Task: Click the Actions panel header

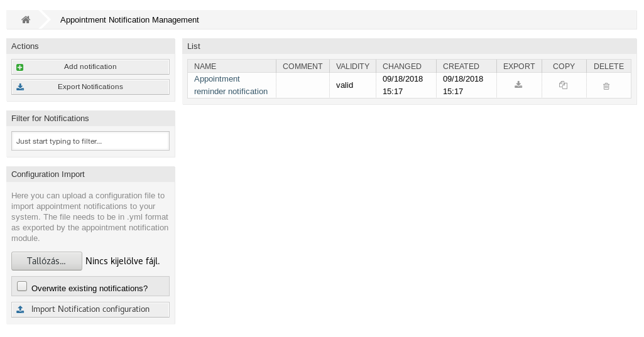Action: 90,46
